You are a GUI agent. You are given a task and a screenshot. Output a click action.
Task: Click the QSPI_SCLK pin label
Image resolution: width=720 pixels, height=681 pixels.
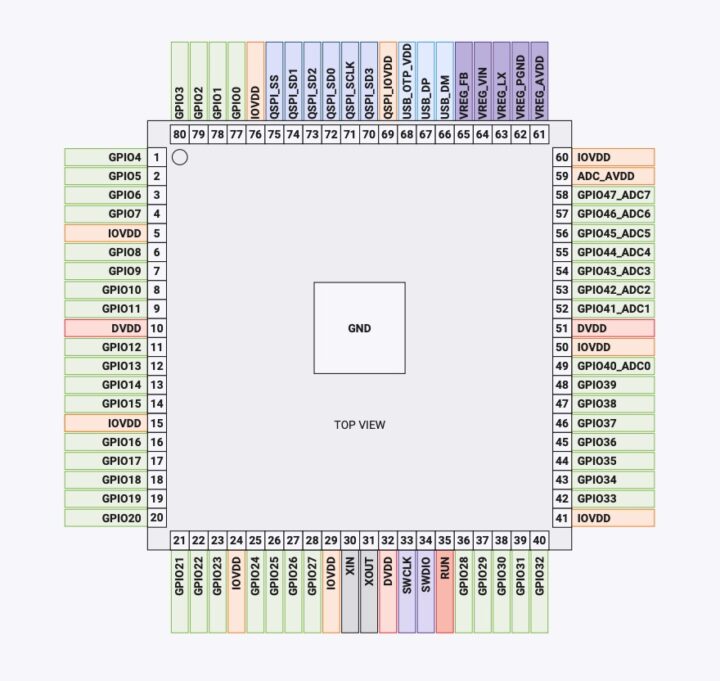350,82
